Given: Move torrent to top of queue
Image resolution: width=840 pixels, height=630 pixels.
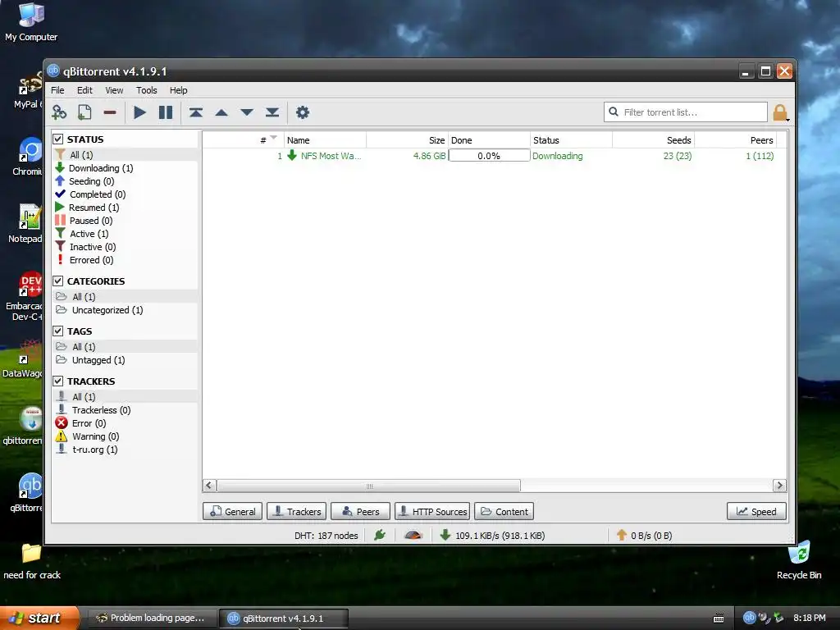Looking at the screenshot, I should (195, 112).
